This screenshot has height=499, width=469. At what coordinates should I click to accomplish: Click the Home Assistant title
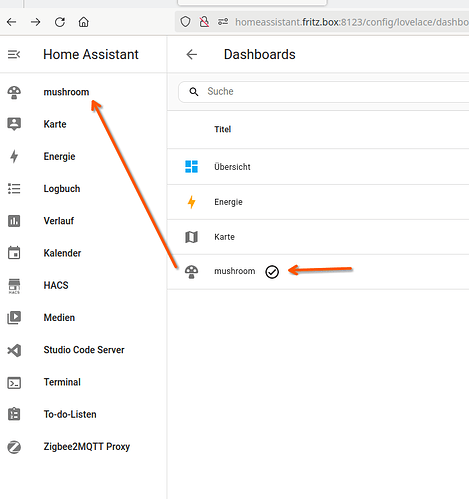click(x=91, y=54)
